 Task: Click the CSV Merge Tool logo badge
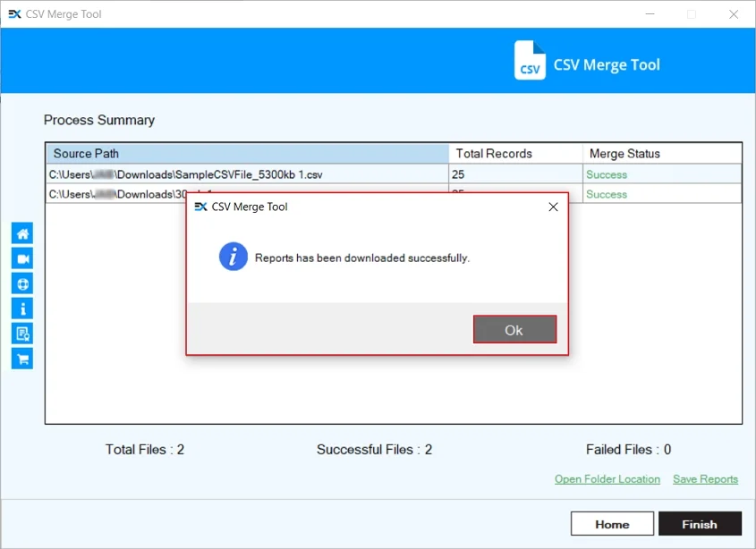pyautogui.click(x=530, y=60)
